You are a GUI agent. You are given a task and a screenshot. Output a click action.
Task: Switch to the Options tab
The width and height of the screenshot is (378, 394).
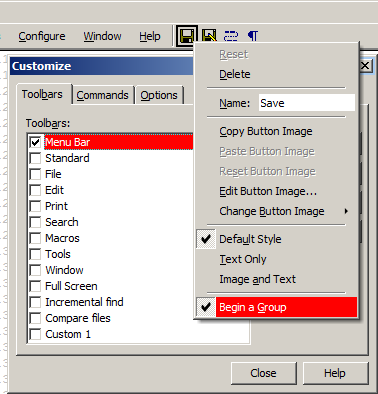click(159, 95)
